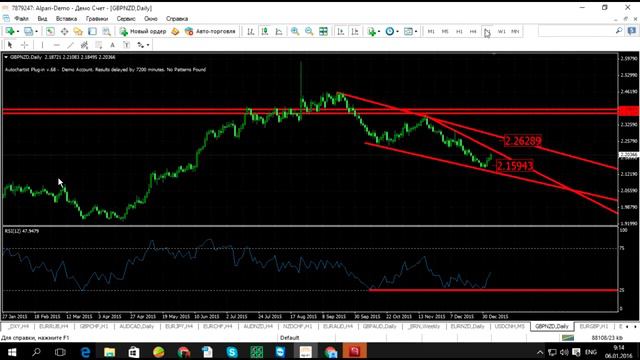Screen dimensions: 640x360
Task: Select the horizontal line tool
Action: [x=57, y=45]
